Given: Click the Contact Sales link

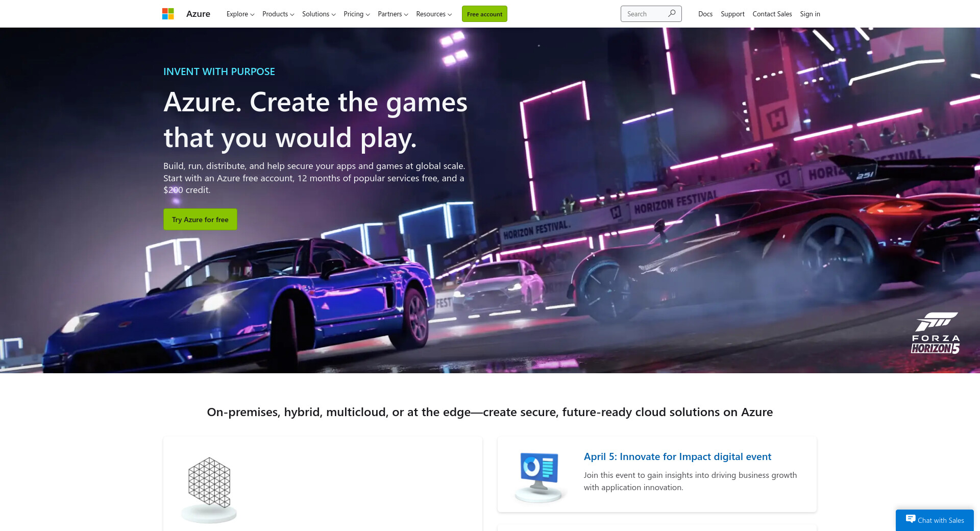Looking at the screenshot, I should coord(772,14).
